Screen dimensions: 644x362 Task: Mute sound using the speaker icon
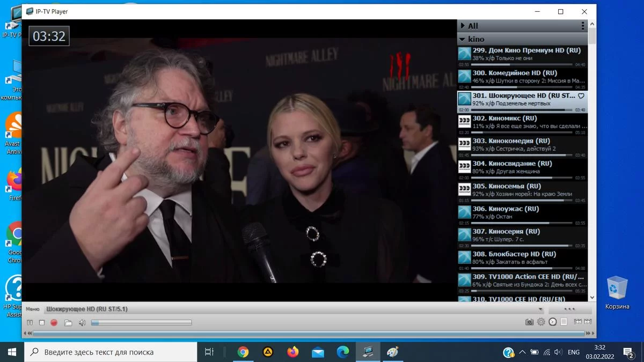coord(82,323)
